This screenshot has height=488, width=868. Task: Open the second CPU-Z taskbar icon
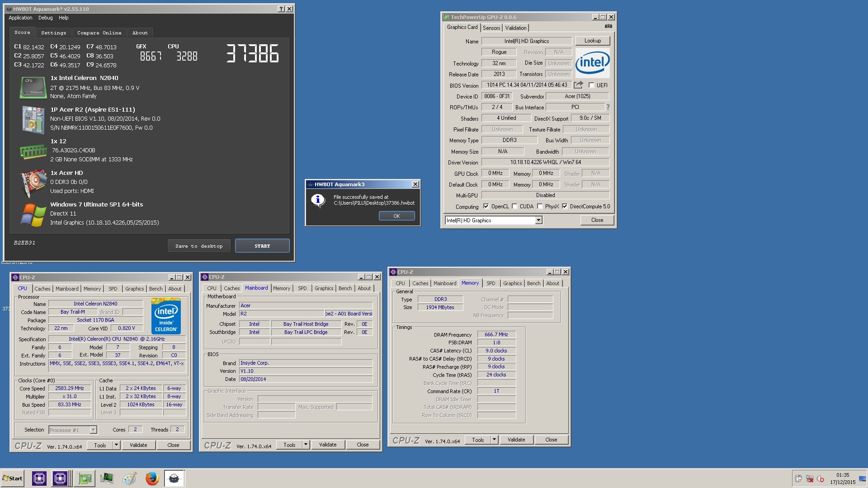click(60, 478)
